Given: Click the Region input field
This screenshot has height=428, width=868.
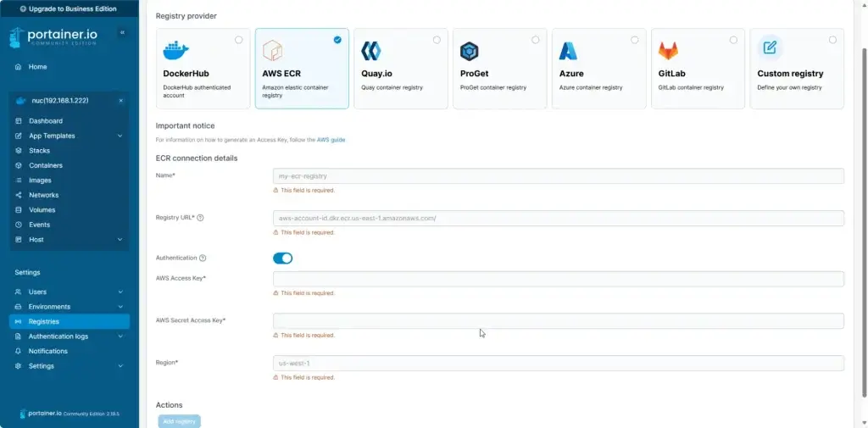Looking at the screenshot, I should click(x=559, y=364).
